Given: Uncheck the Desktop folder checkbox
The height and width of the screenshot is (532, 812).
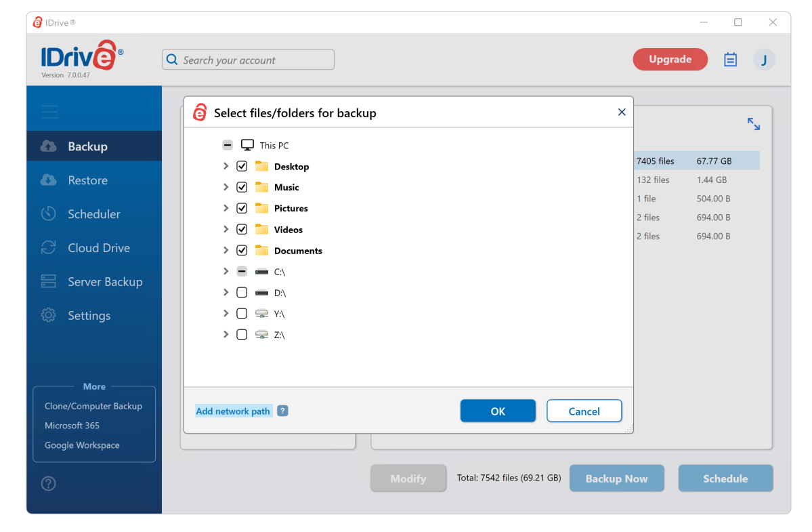Looking at the screenshot, I should pos(242,166).
